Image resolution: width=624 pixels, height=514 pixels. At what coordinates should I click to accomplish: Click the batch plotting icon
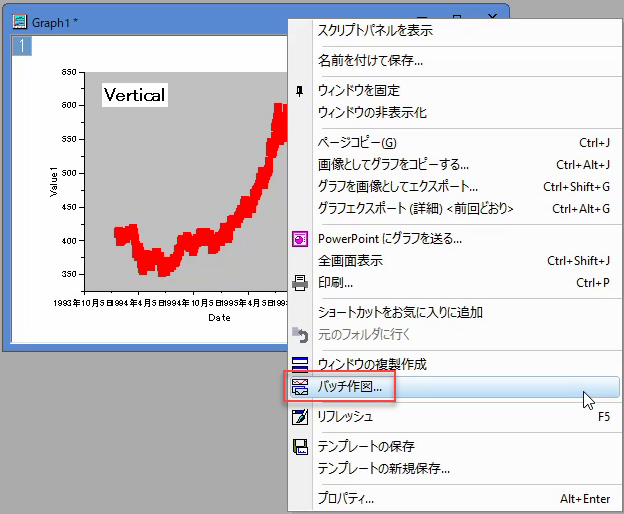pos(300,386)
